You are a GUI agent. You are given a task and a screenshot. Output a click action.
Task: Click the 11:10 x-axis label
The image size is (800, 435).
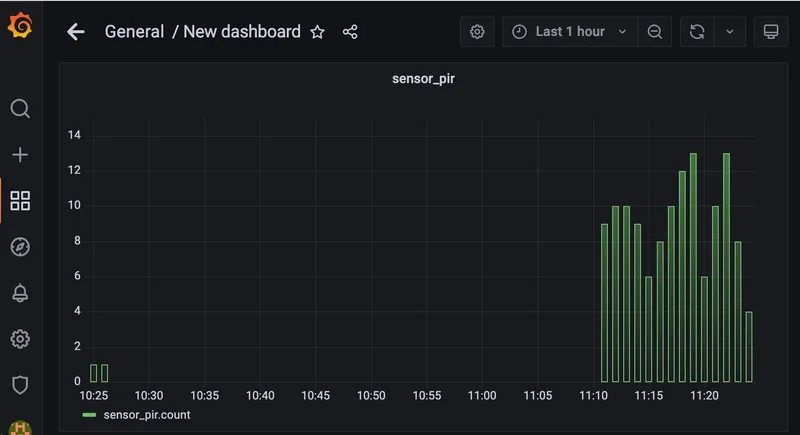(x=593, y=396)
